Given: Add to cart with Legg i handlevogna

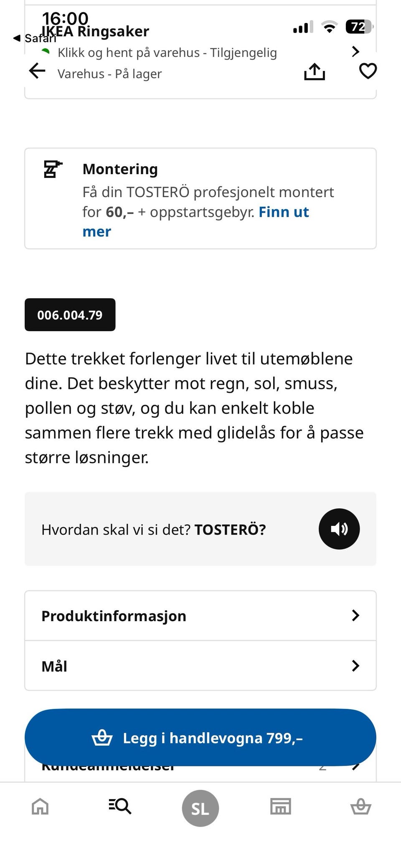Looking at the screenshot, I should (200, 737).
